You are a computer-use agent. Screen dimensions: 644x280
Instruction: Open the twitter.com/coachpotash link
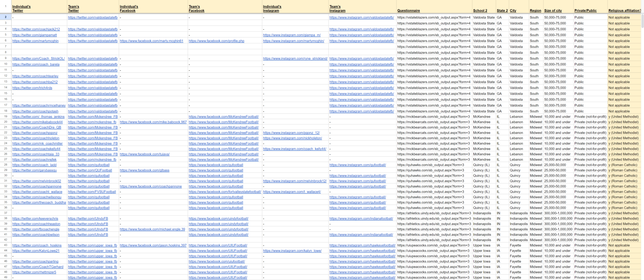(36, 111)
